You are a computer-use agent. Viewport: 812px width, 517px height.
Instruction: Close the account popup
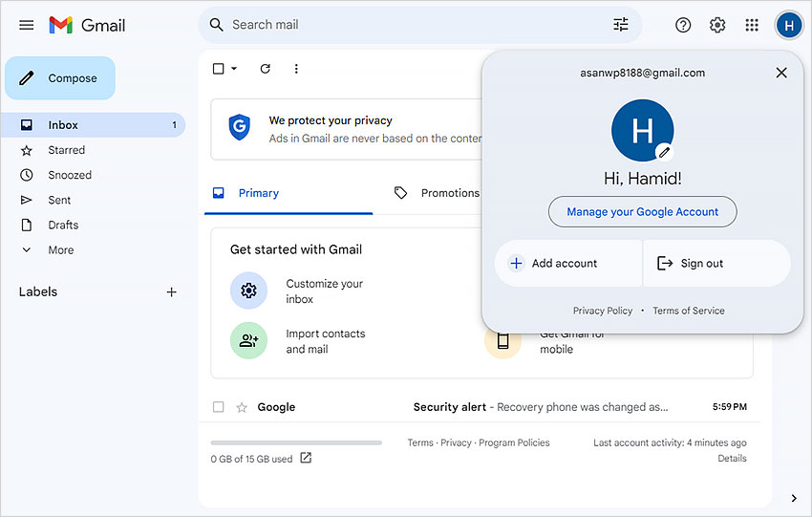pos(781,73)
